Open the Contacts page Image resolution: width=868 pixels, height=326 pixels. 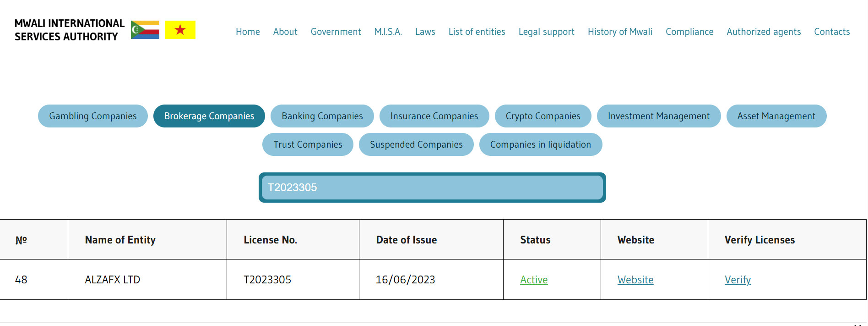click(x=832, y=32)
